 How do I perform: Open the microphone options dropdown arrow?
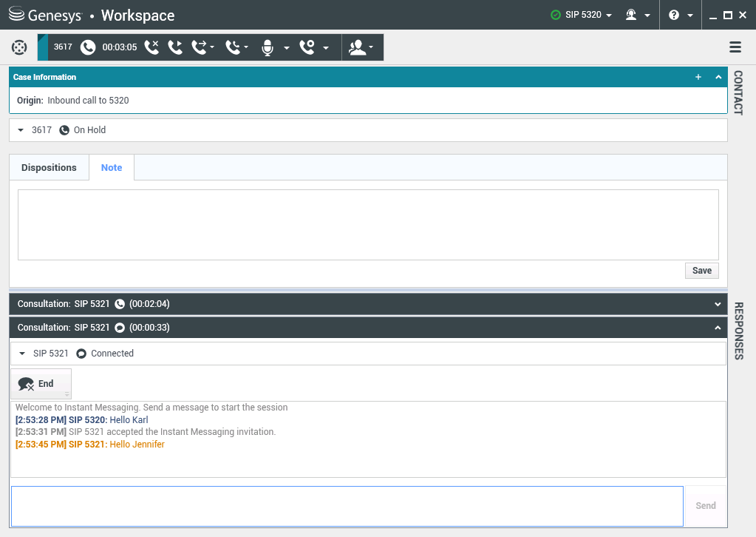click(287, 48)
